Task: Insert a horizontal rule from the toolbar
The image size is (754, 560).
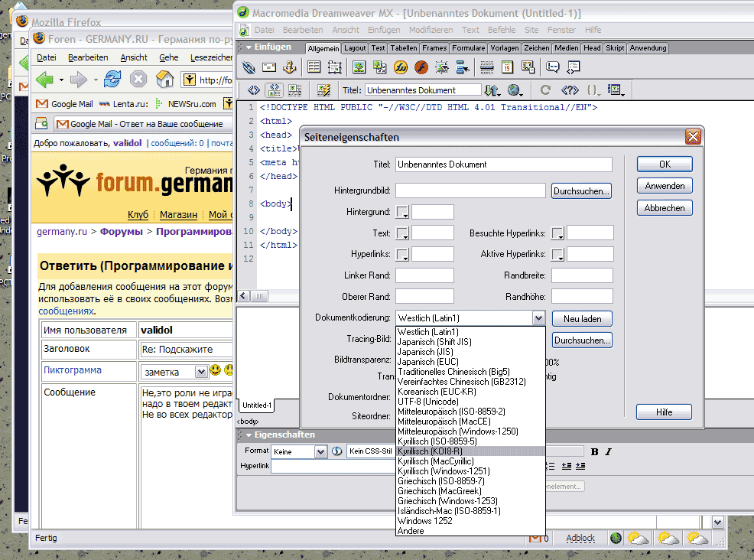Action: coord(487,67)
